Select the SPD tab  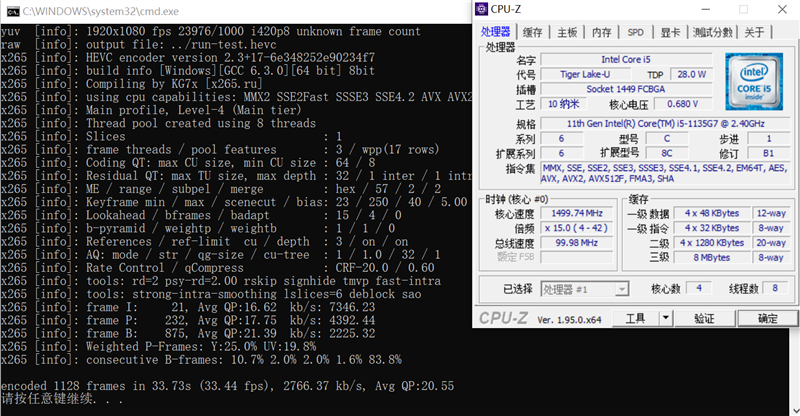(635, 32)
